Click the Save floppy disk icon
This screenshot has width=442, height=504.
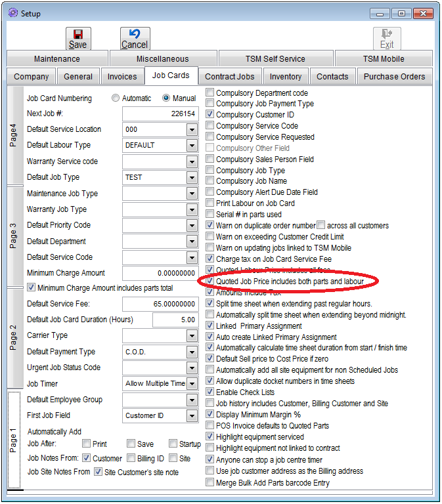click(x=78, y=34)
